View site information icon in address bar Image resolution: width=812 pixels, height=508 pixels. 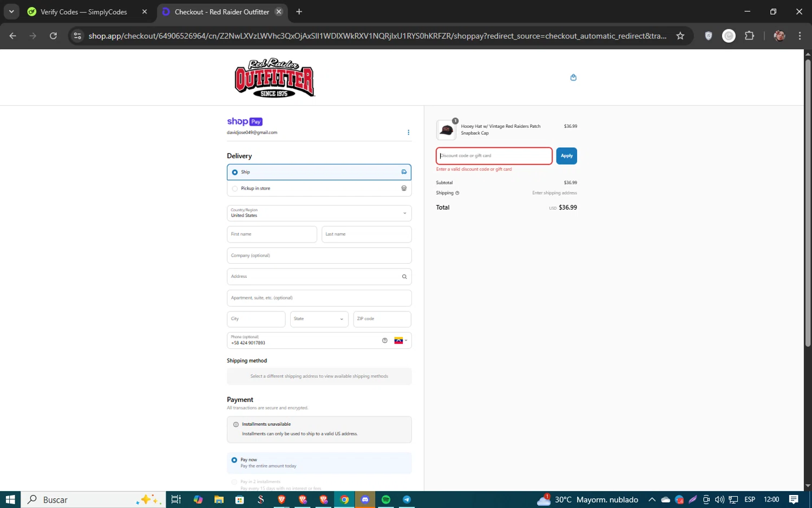[77, 36]
